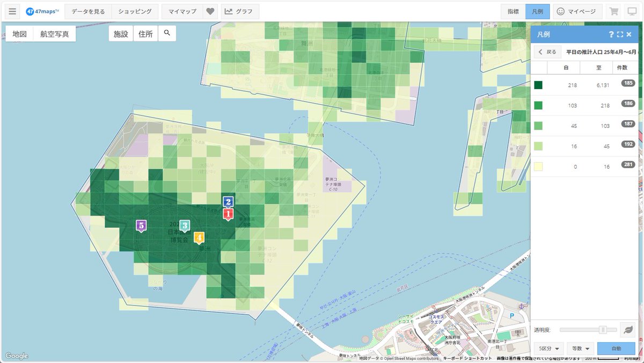Click the map search magnifier icon
644x363 pixels.
coord(167,33)
